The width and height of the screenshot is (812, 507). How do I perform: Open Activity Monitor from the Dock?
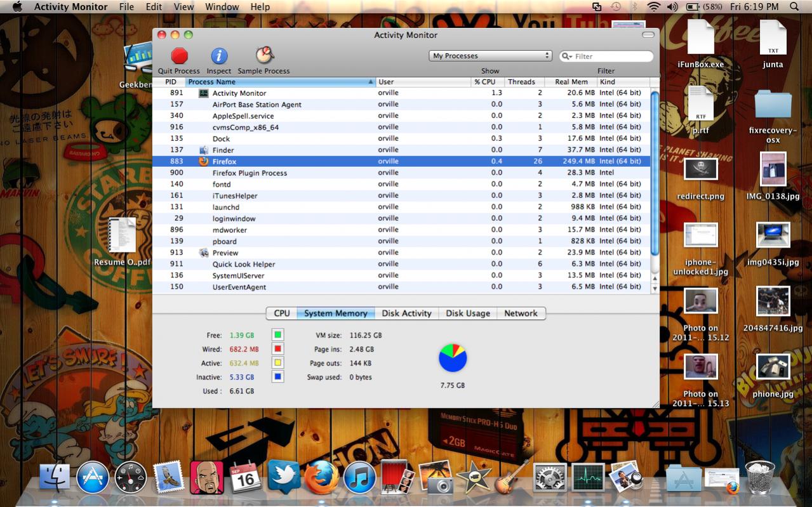pyautogui.click(x=588, y=477)
